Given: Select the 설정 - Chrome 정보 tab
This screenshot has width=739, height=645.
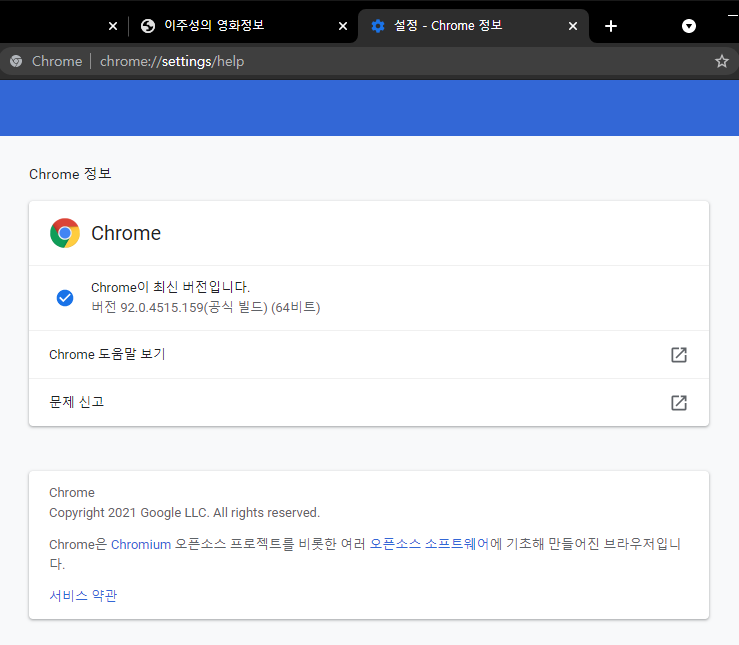Looking at the screenshot, I should [474, 26].
